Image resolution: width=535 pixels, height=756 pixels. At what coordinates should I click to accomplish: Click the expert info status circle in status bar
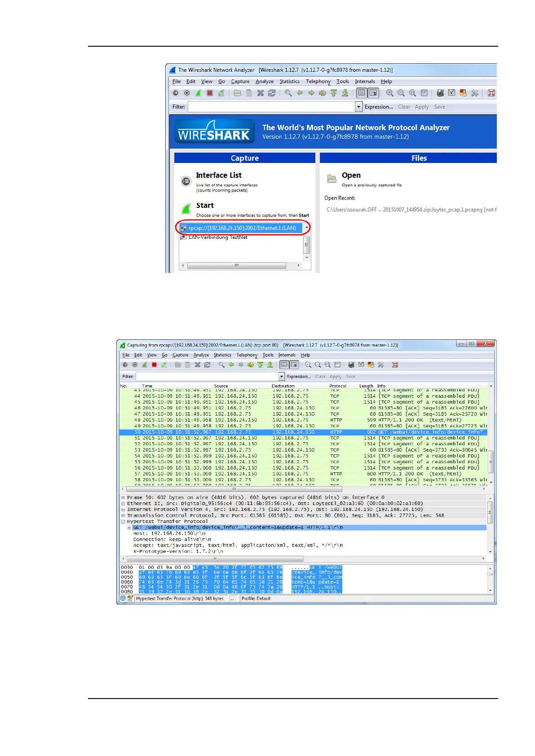[123, 598]
